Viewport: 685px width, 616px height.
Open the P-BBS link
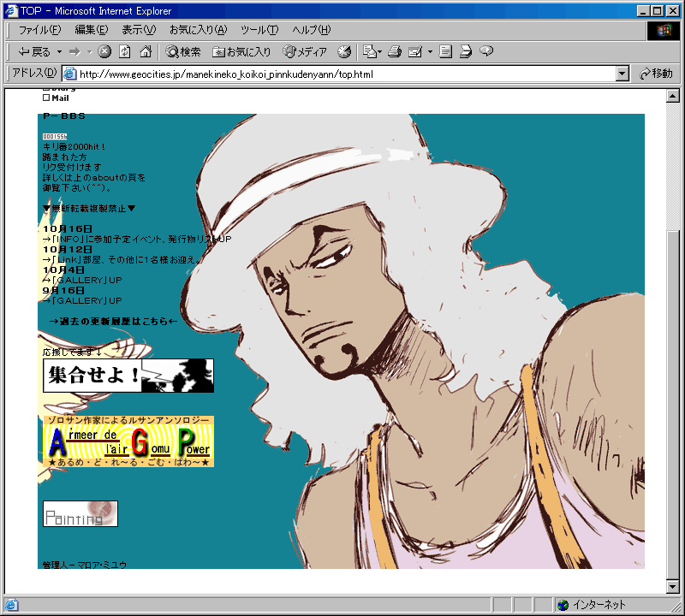pyautogui.click(x=64, y=116)
